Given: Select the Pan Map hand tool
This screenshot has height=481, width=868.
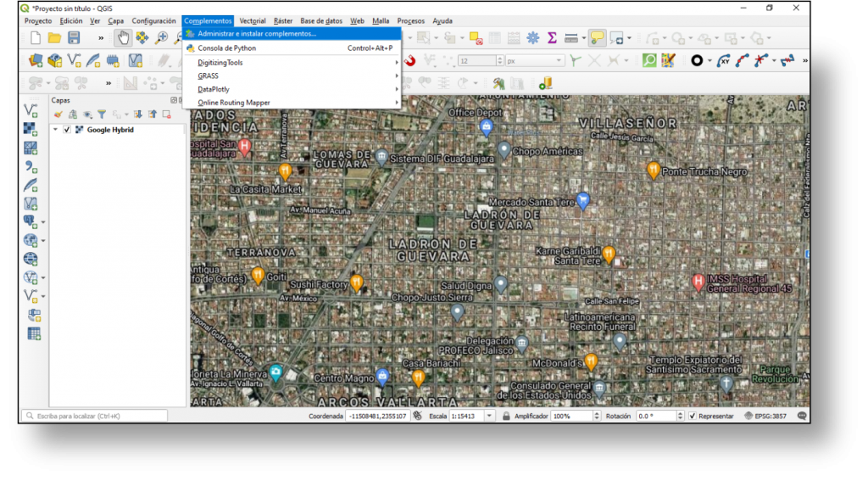Looking at the screenshot, I should pyautogui.click(x=123, y=37).
